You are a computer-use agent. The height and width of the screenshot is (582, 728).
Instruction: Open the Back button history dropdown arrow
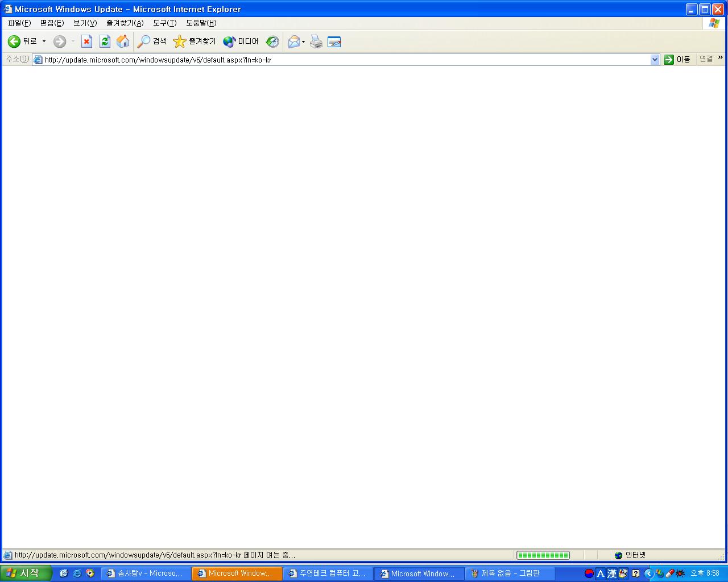point(44,41)
